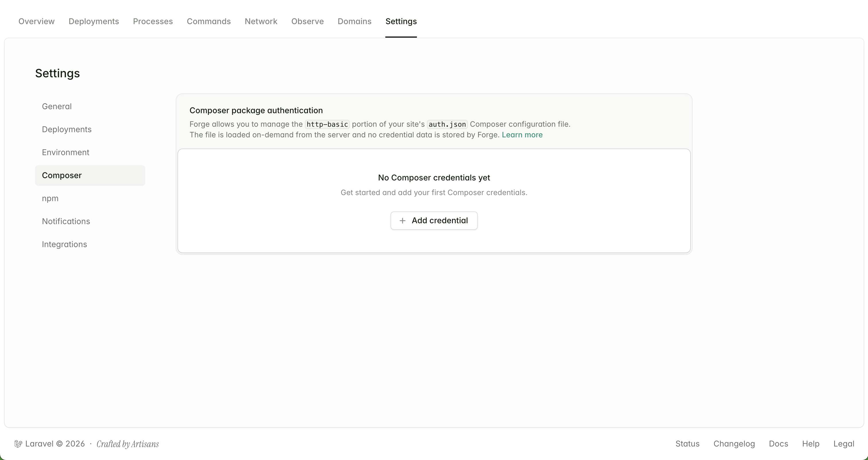This screenshot has width=868, height=460.
Task: Open the Docs footer link
Action: pyautogui.click(x=778, y=444)
